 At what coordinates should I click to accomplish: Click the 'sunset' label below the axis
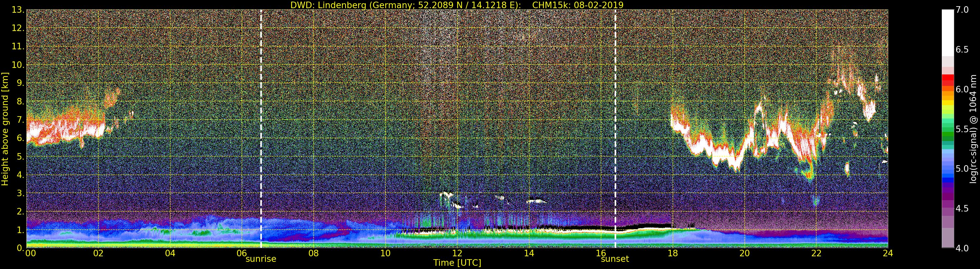[615, 259]
